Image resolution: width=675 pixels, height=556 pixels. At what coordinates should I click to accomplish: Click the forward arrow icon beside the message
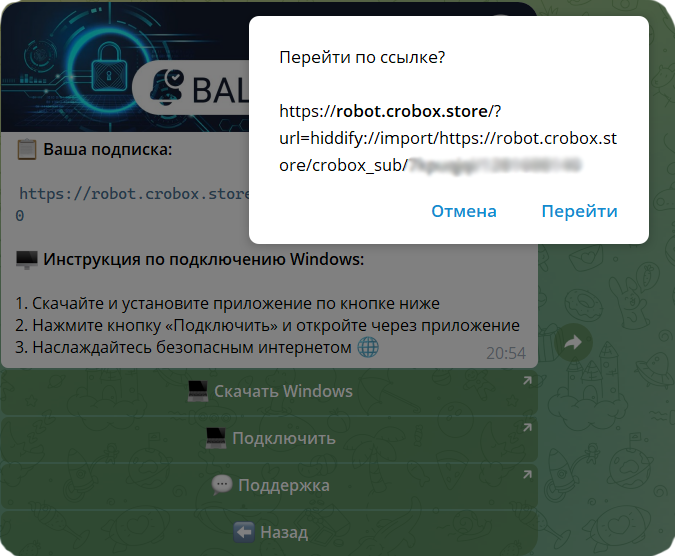[573, 343]
